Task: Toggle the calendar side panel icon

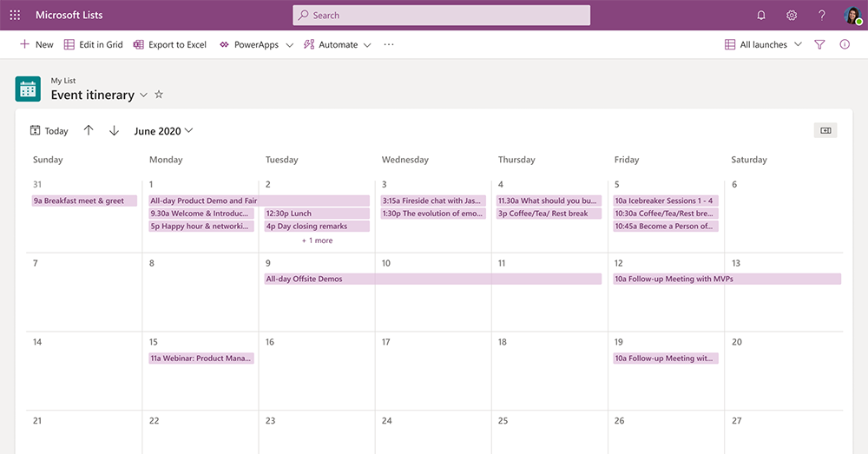Action: click(825, 130)
